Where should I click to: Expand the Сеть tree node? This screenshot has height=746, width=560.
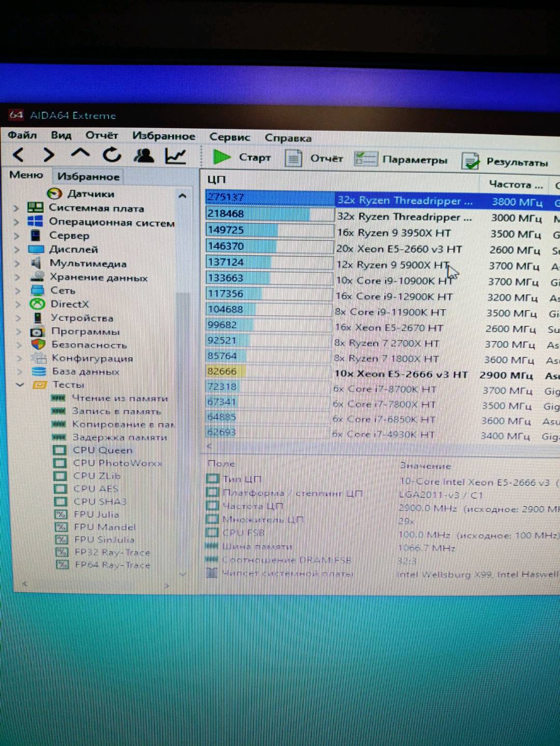pos(18,291)
